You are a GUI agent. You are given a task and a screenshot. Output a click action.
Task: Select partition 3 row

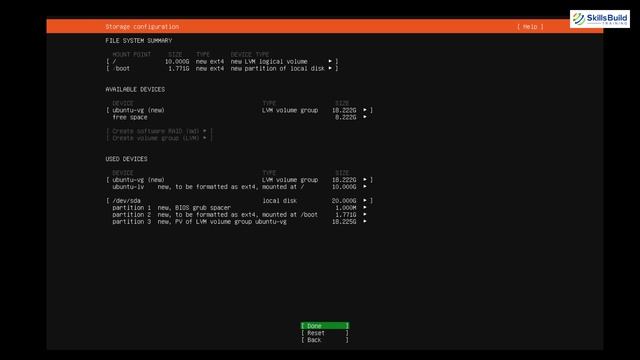pyautogui.click(x=239, y=221)
